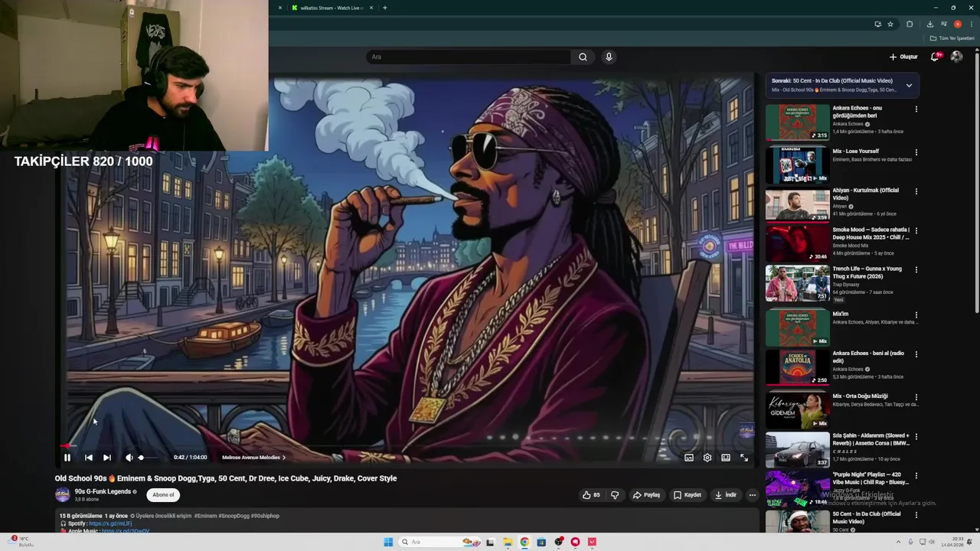This screenshot has width=980, height=551.
Task: Open Chrome downloads icon
Action: [929, 24]
